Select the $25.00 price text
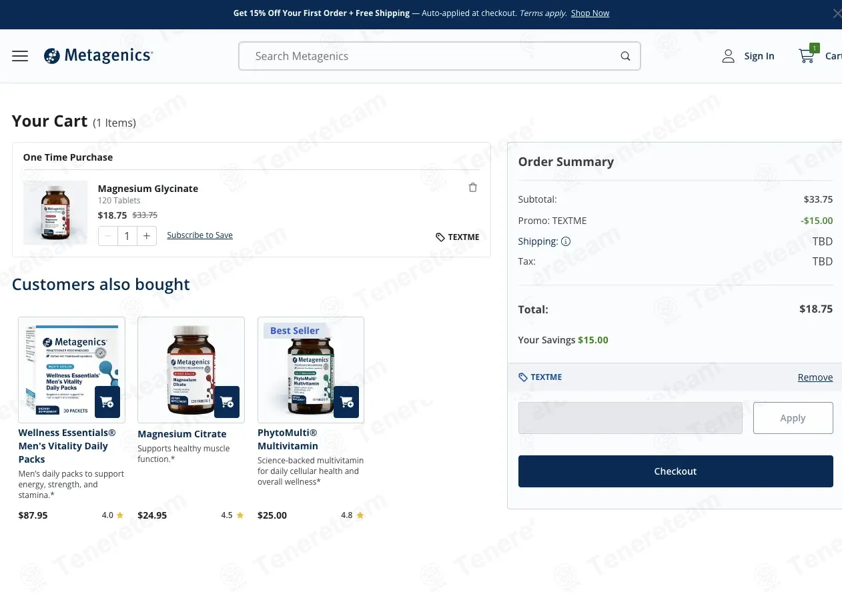This screenshot has width=842, height=616. [272, 515]
